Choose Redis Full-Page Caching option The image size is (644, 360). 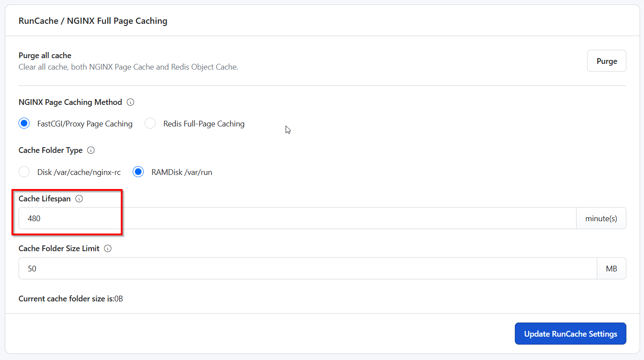click(150, 123)
